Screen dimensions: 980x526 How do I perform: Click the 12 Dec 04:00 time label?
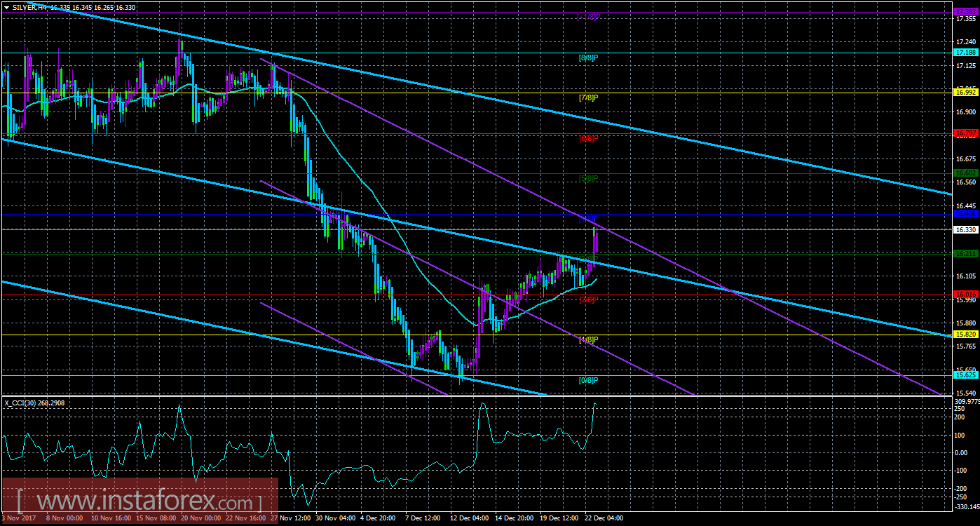[470, 518]
